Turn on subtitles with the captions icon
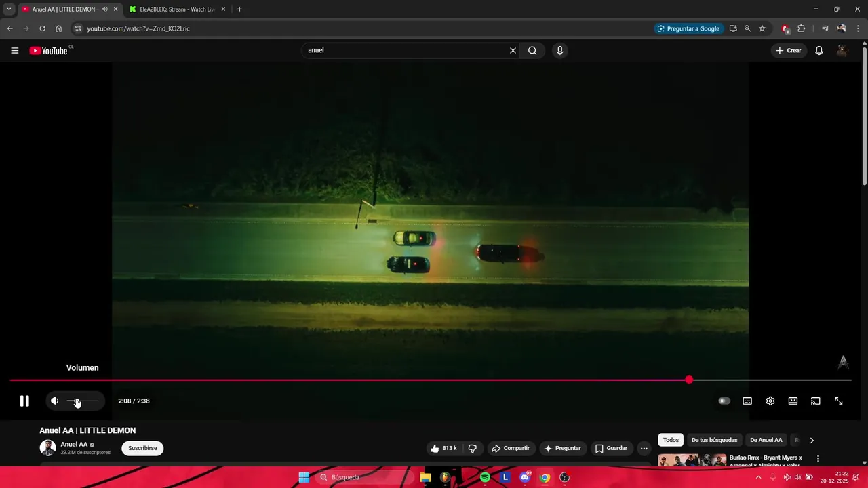This screenshot has width=868, height=488. point(747,401)
